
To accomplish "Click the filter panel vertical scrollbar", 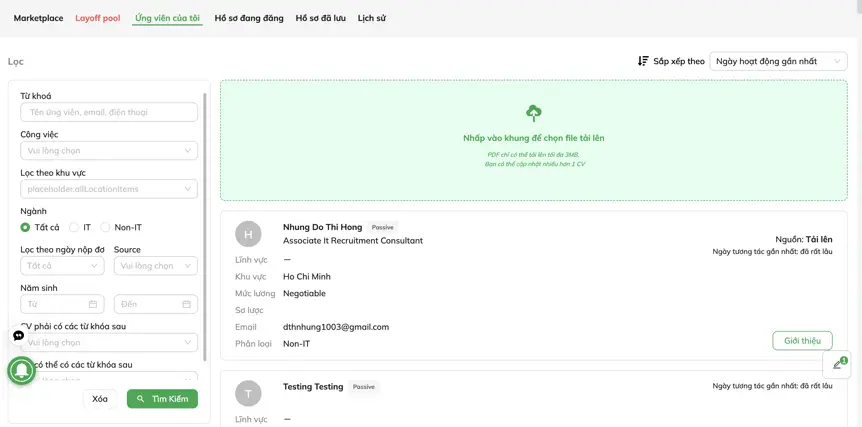I will 206,225.
